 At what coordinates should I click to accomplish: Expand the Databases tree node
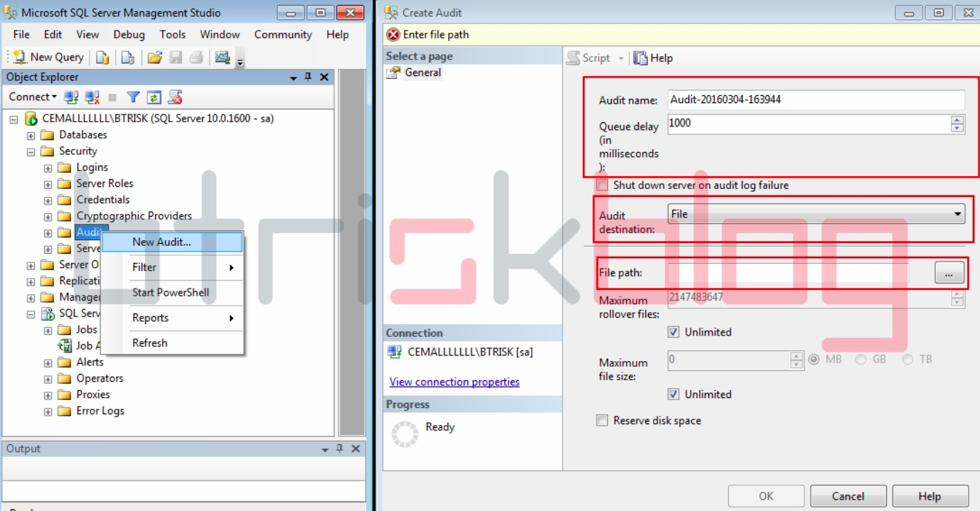click(31, 135)
